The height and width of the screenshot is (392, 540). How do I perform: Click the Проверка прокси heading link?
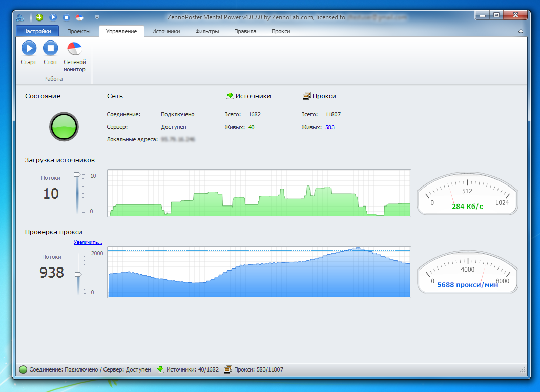point(54,232)
